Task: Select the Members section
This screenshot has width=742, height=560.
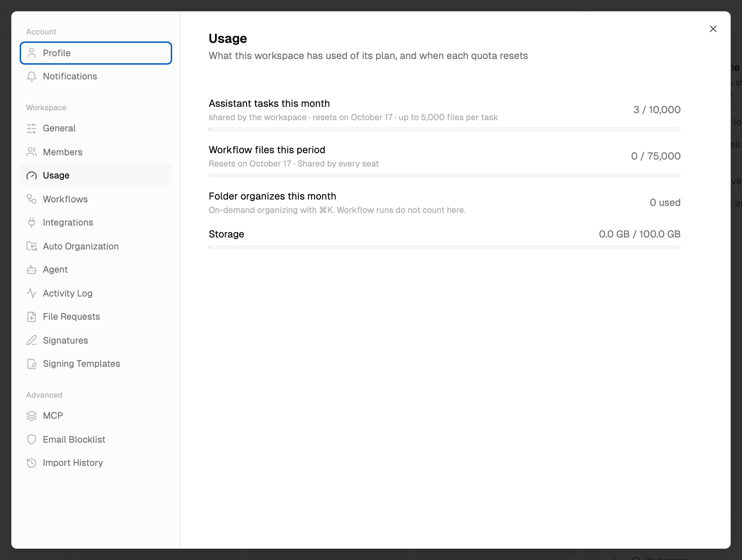Action: 96,152
